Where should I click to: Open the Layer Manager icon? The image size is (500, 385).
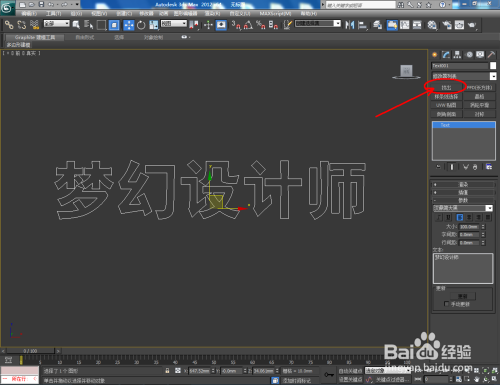pyautogui.click(x=377, y=25)
